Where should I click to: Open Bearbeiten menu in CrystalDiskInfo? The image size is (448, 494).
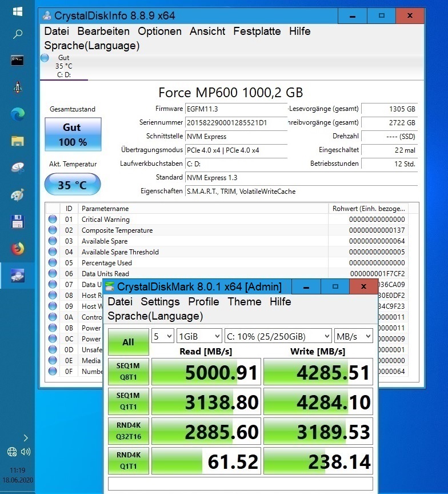point(103,31)
